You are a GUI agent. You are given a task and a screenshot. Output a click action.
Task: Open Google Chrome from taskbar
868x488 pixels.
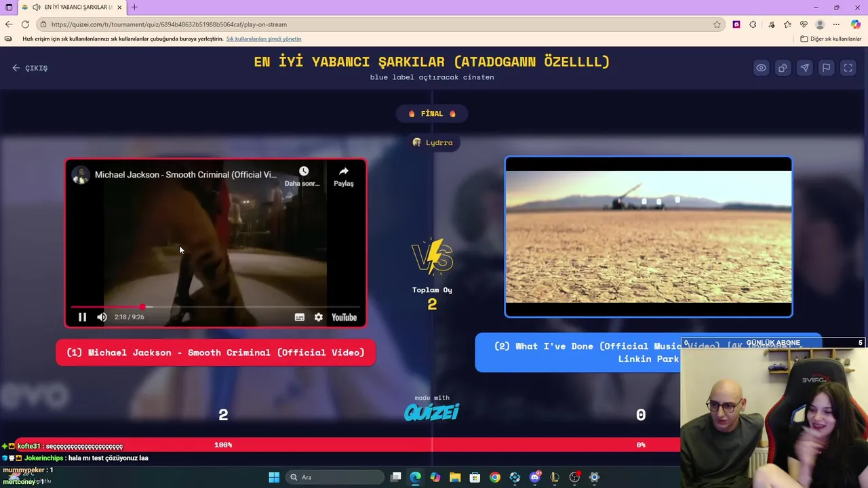(x=495, y=477)
